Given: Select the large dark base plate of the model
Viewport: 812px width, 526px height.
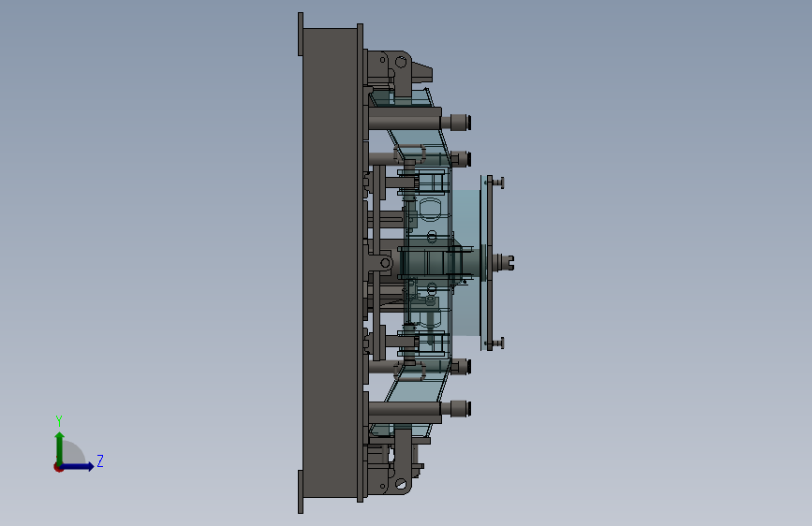Looking at the screenshot, I should point(330,263).
